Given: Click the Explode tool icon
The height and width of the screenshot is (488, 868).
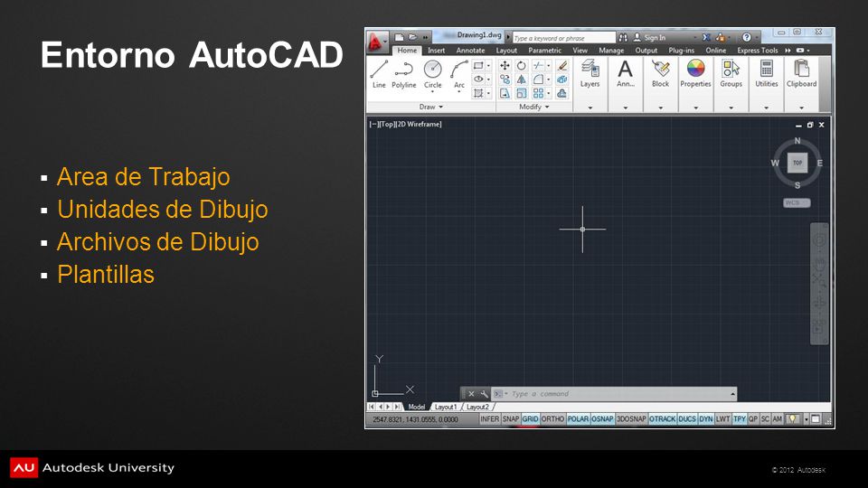Looking at the screenshot, I should (x=561, y=80).
